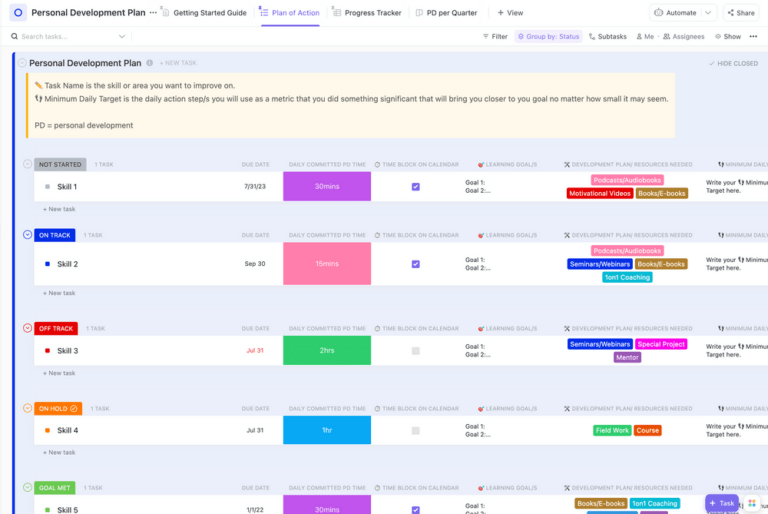Image resolution: width=768 pixels, height=514 pixels.
Task: Uncheck Skill 1 time block checkbox
Action: 416,187
